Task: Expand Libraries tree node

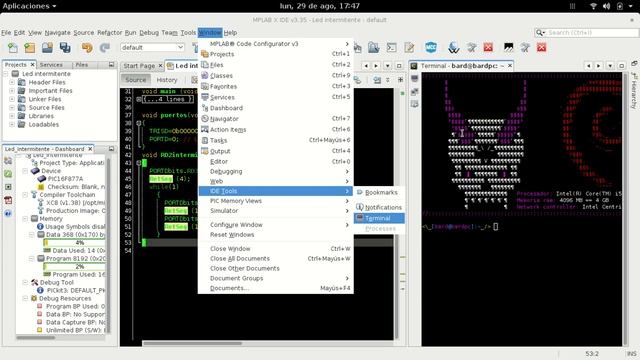Action: [12, 116]
